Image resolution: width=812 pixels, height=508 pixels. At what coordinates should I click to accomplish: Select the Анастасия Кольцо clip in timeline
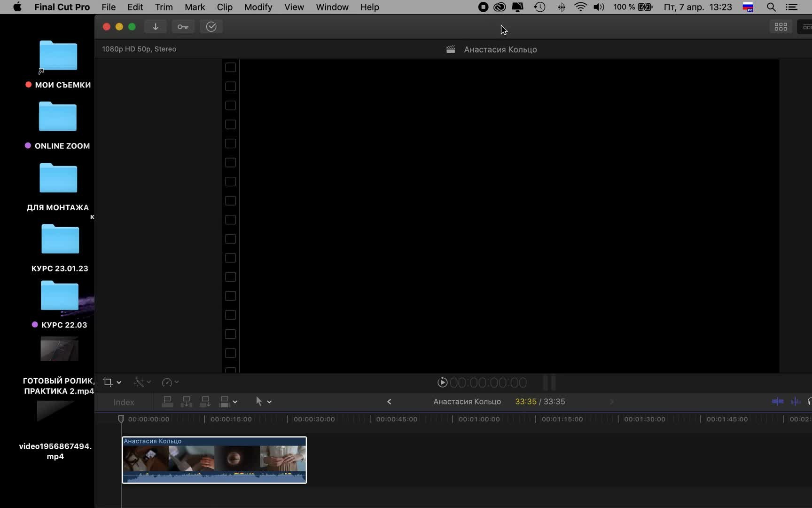214,460
